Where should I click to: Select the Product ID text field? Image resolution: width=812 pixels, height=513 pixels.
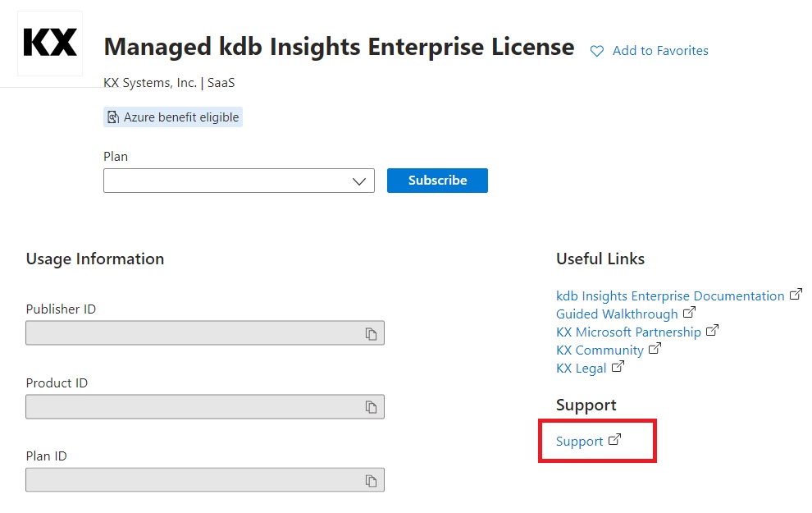coord(193,407)
